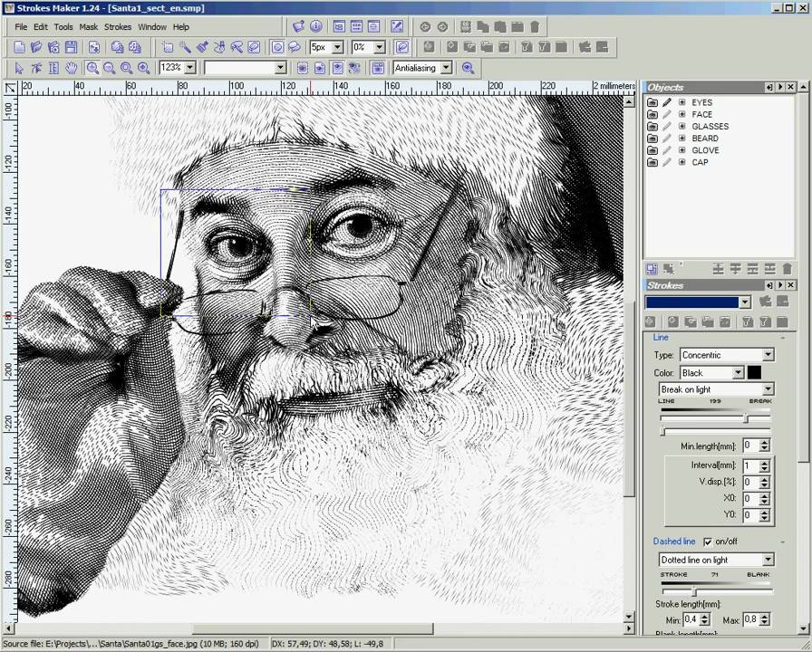Image resolution: width=812 pixels, height=652 pixels.
Task: Click an alignment icon below the Objects list
Action: pos(718,270)
